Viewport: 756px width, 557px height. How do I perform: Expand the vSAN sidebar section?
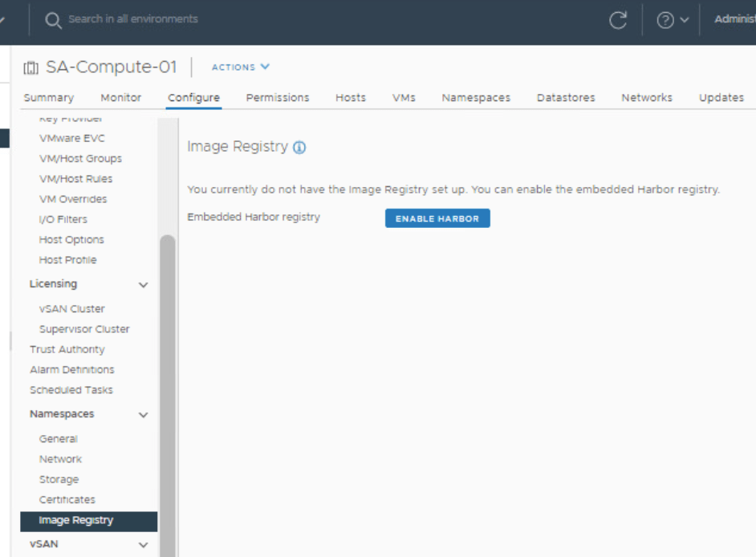(144, 545)
